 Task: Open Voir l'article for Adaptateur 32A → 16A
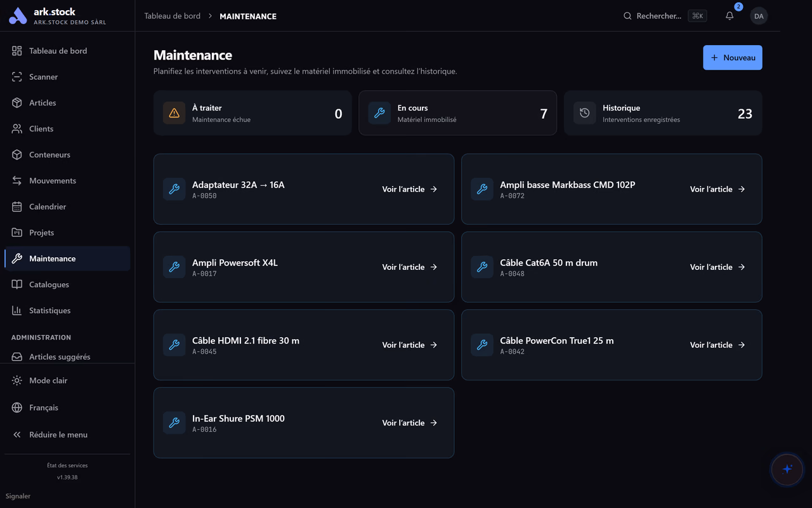click(410, 189)
